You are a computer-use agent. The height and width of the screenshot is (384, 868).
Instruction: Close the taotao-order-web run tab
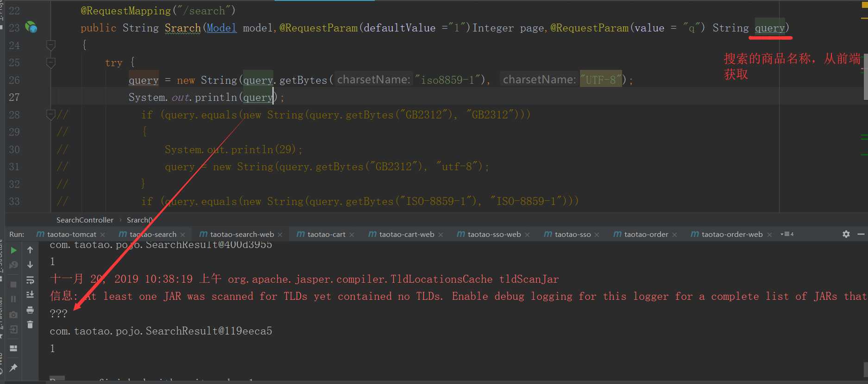(x=770, y=235)
